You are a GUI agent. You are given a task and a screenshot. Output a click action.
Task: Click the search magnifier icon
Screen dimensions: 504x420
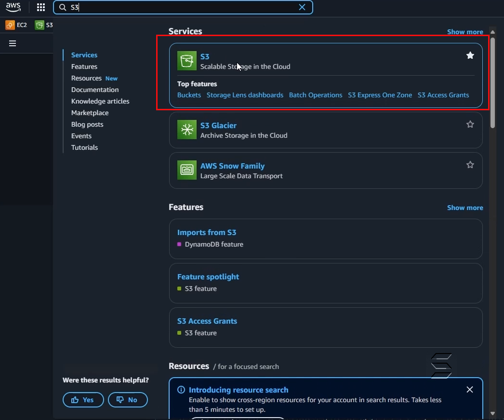click(63, 7)
